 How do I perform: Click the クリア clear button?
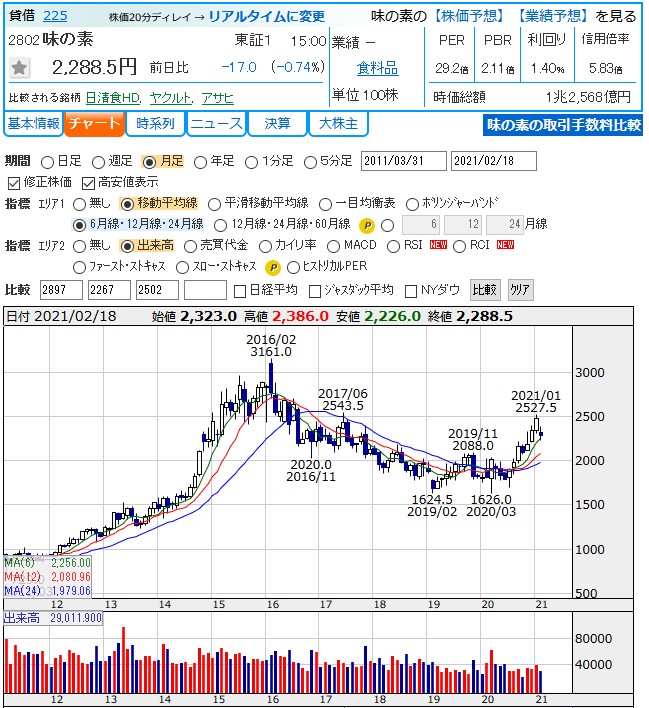click(x=520, y=289)
